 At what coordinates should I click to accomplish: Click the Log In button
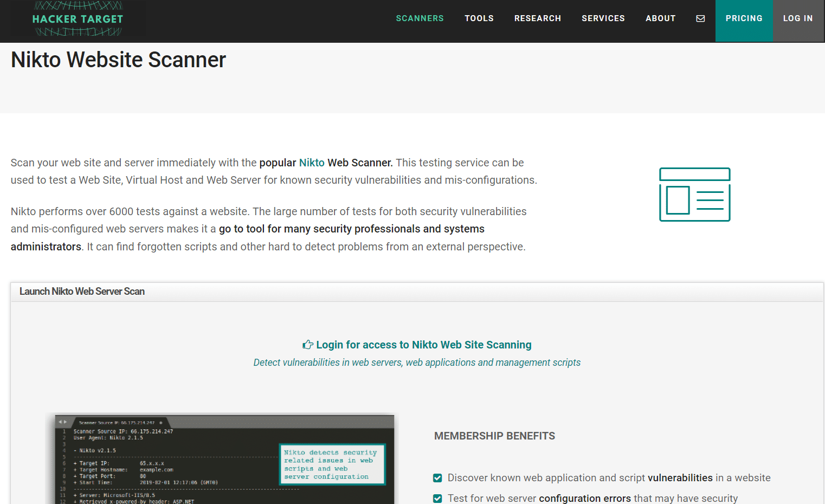tap(798, 21)
